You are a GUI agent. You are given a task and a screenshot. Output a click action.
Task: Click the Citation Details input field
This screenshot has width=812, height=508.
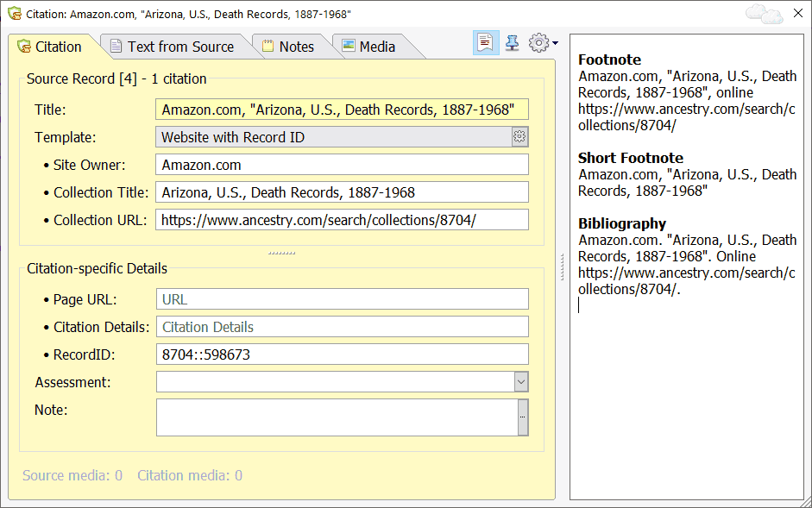(342, 327)
